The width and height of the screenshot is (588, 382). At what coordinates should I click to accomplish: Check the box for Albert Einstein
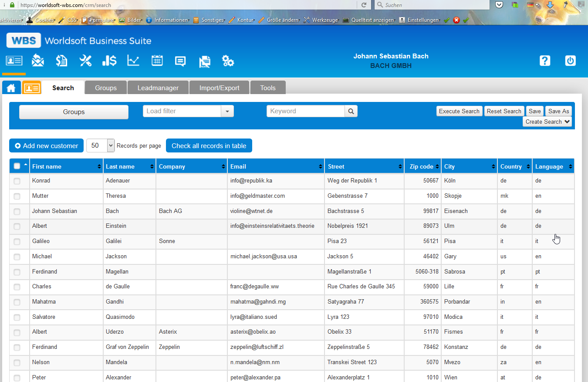point(17,226)
